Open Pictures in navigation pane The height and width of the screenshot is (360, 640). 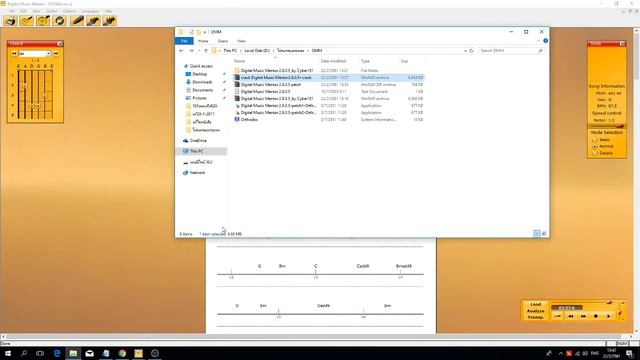point(200,98)
